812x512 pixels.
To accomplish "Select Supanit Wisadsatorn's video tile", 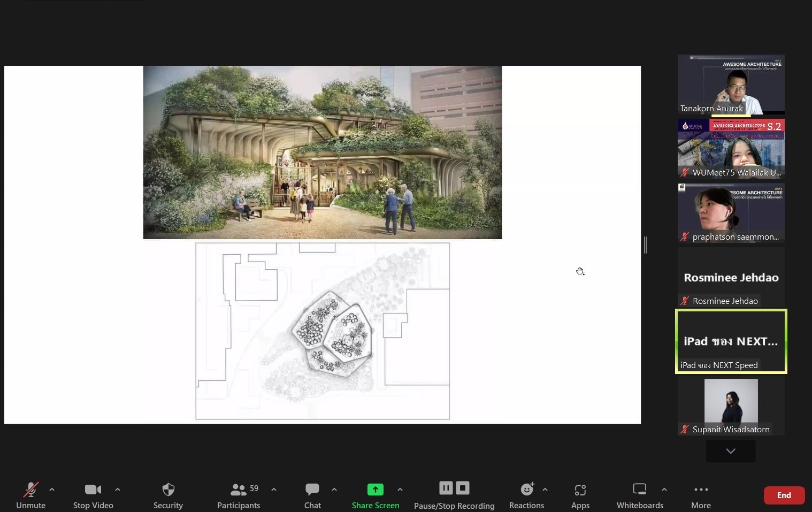I will (x=731, y=407).
